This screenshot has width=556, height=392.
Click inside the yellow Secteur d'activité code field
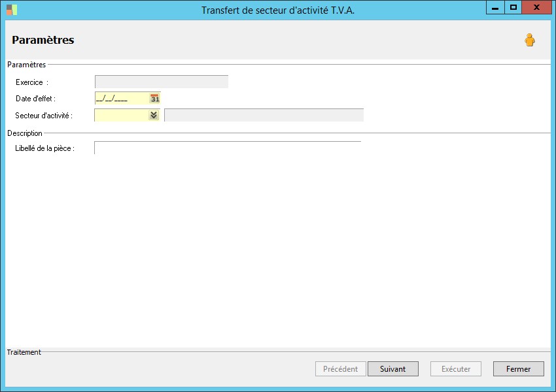(122, 115)
